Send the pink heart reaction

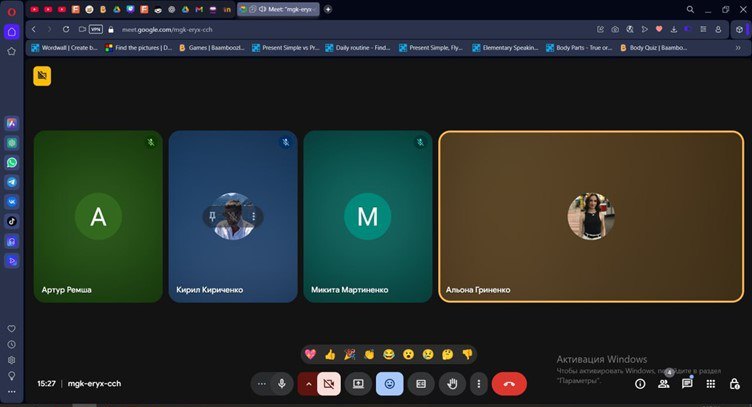(x=311, y=354)
